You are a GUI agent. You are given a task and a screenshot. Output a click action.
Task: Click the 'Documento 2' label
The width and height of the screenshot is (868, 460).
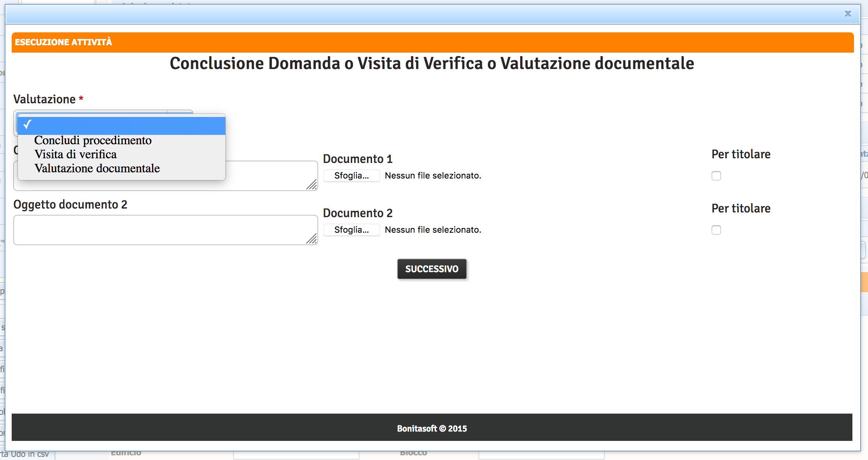coord(358,213)
